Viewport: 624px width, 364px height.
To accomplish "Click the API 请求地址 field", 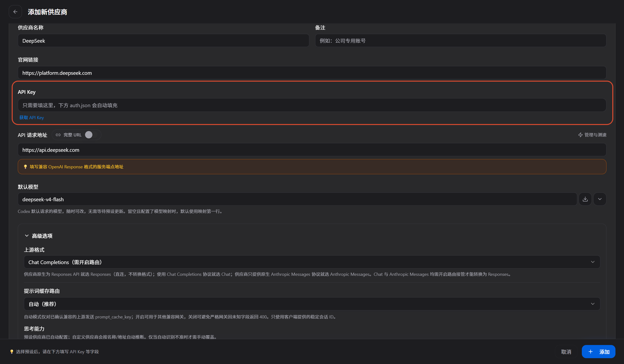I will point(312,150).
